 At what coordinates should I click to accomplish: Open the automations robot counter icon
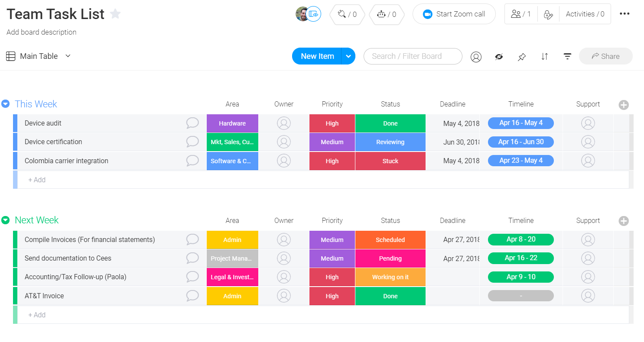[x=387, y=14]
